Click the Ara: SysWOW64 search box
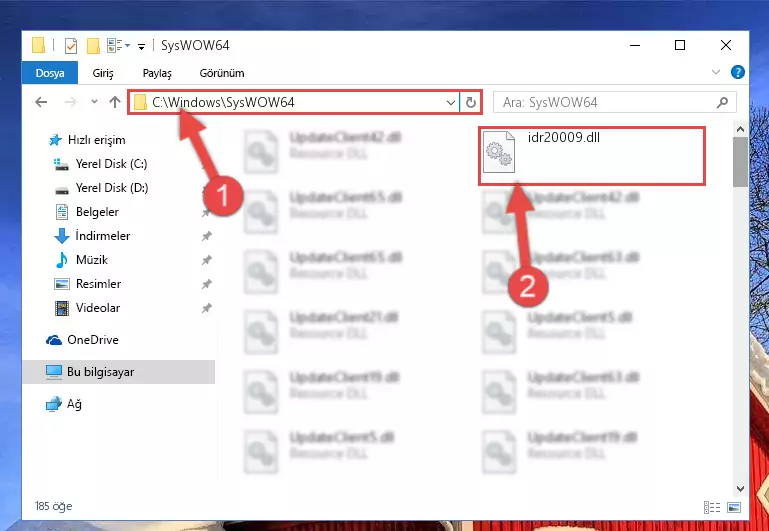Viewport: 769px width, 531px height. (614, 102)
